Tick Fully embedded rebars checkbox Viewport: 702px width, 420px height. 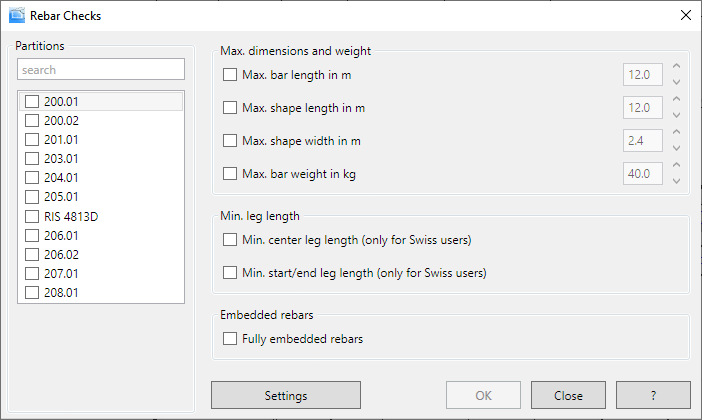coord(230,339)
